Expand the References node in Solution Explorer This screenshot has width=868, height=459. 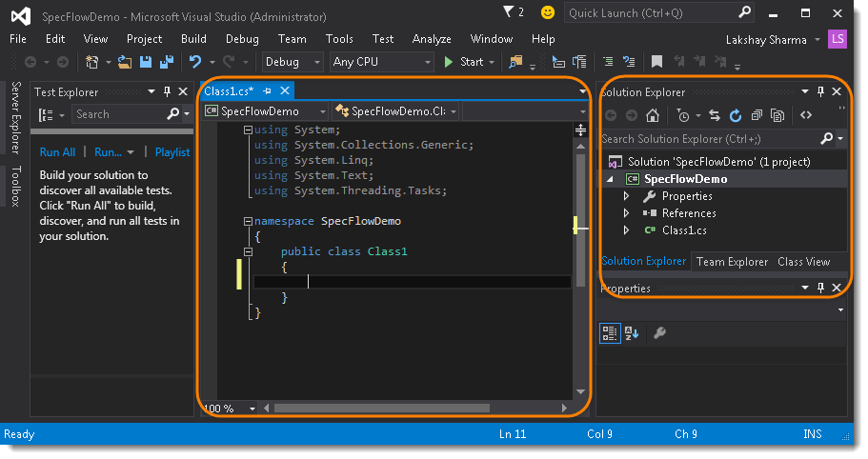pyautogui.click(x=626, y=213)
